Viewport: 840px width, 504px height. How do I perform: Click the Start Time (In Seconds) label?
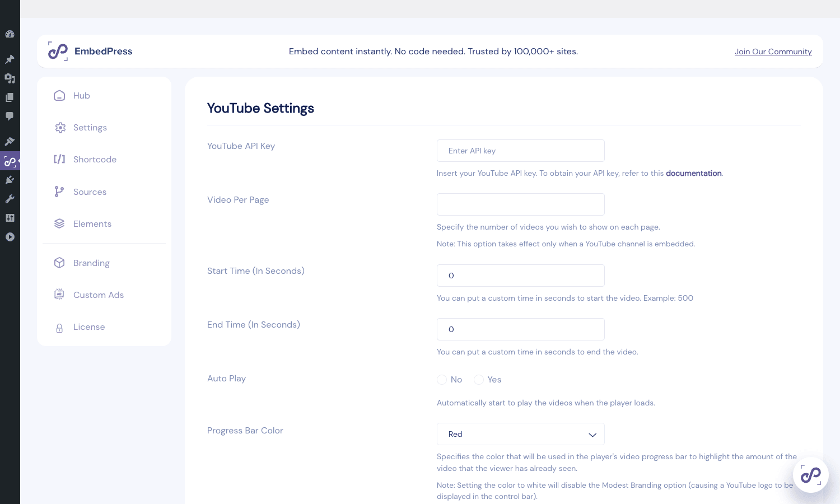(x=256, y=271)
